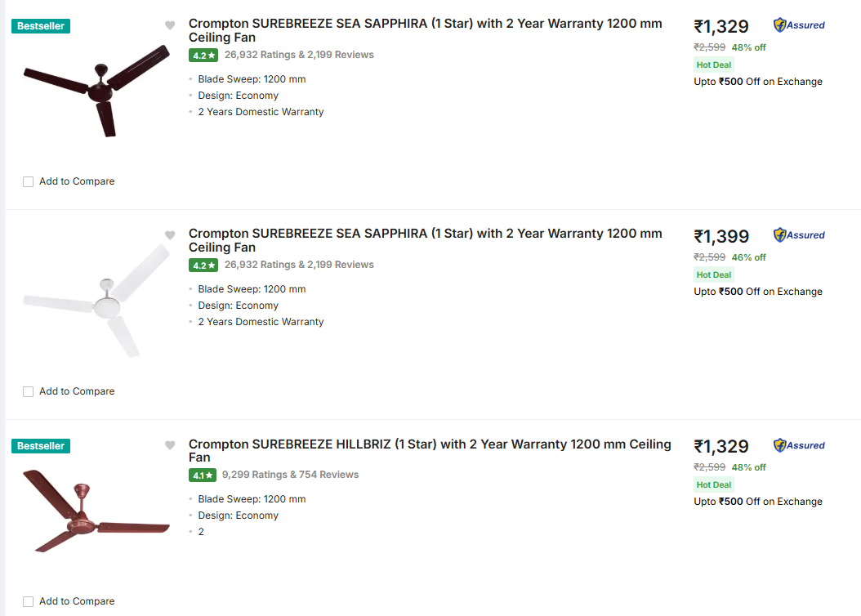This screenshot has width=861, height=616.
Task: Check Add to Compare for brown Sea Sapphira fan
Action: pos(29,181)
